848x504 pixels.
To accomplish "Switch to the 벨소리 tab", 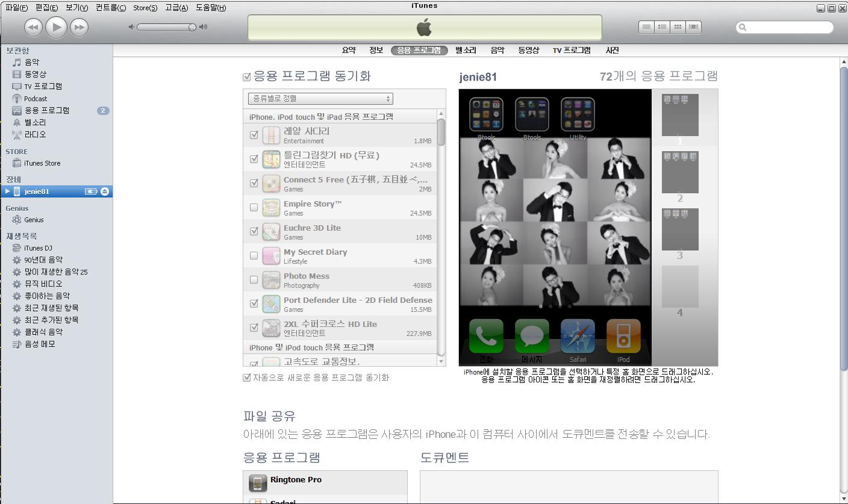I will click(466, 51).
